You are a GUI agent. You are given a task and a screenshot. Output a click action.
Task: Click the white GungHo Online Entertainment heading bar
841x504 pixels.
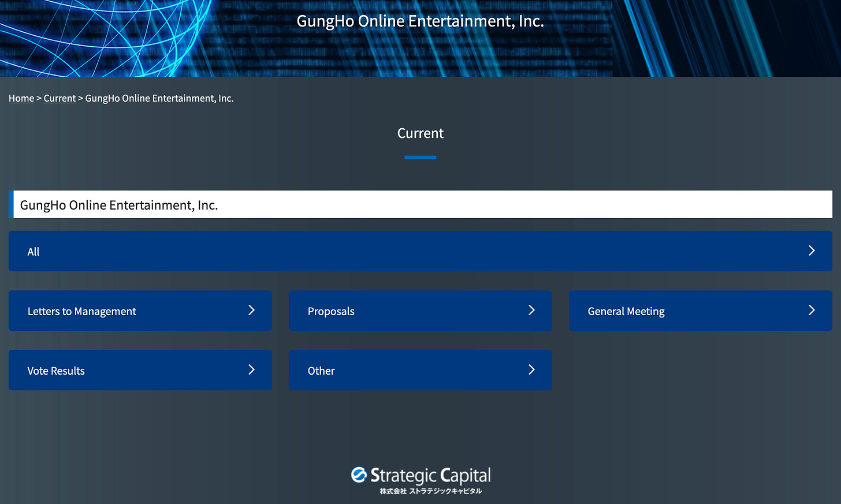pos(420,204)
